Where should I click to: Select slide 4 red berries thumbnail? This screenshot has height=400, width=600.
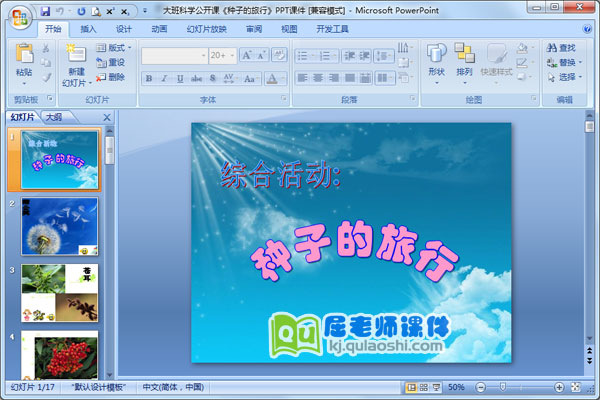59,355
